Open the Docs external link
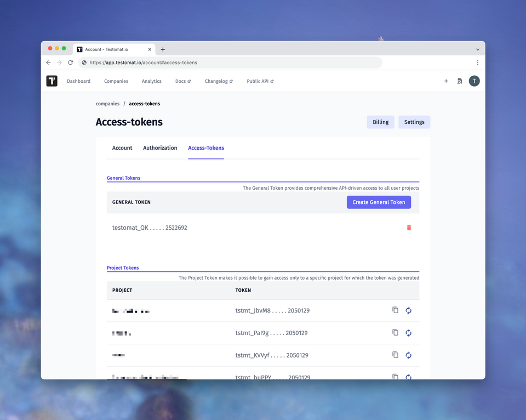The height and width of the screenshot is (420, 526). pos(183,81)
